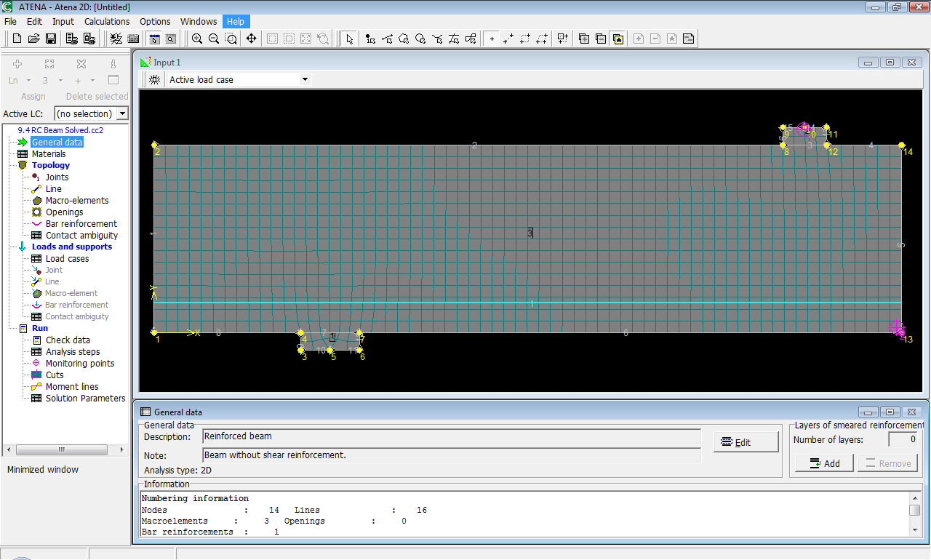Select Macro-elements under Topology
931x560 pixels.
click(x=77, y=200)
